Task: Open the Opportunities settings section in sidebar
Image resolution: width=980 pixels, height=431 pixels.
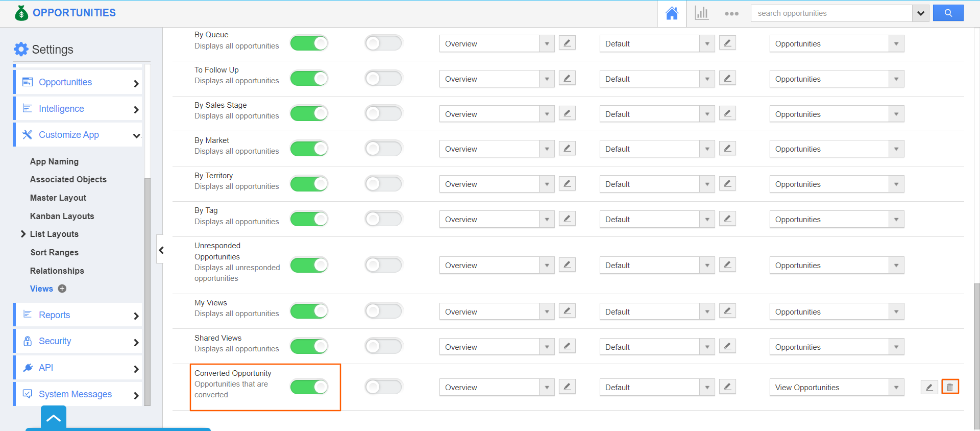Action: click(x=78, y=82)
